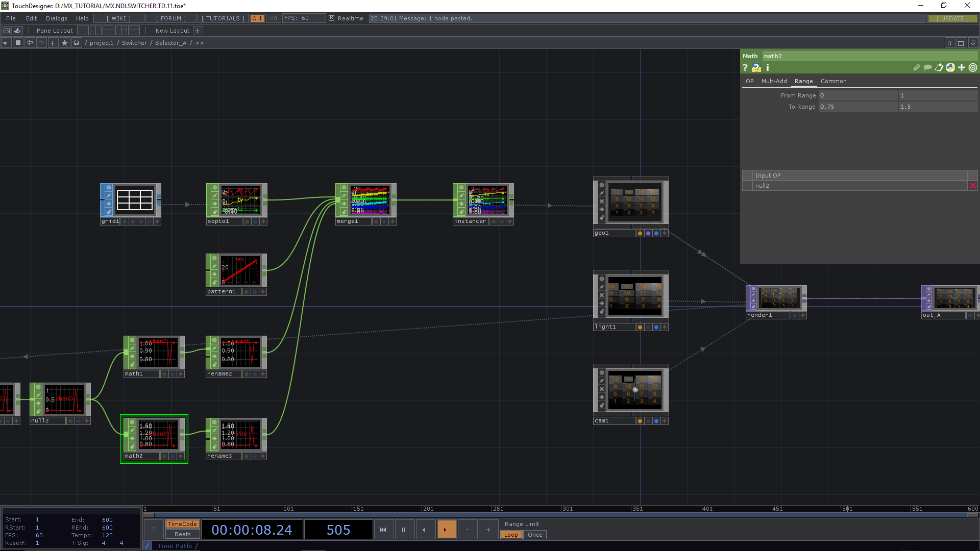980x551 pixels.
Task: Click copy parameters clipboard icon
Action: 939,67
